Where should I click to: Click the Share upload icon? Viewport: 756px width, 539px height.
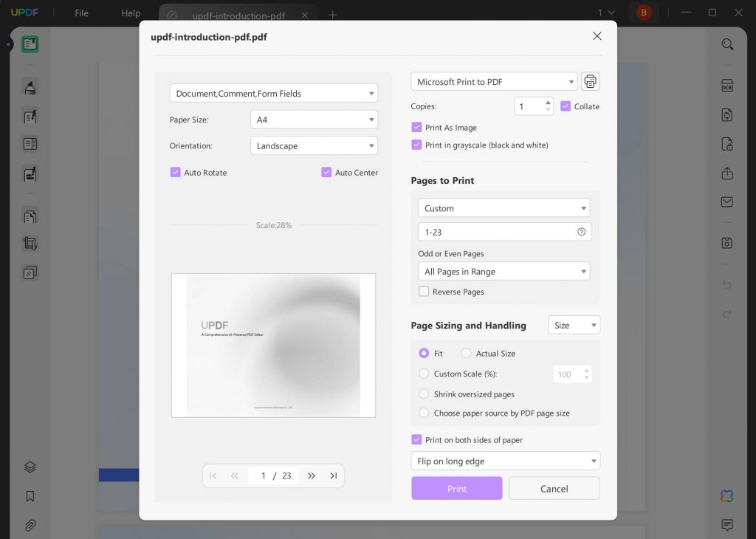point(727,174)
